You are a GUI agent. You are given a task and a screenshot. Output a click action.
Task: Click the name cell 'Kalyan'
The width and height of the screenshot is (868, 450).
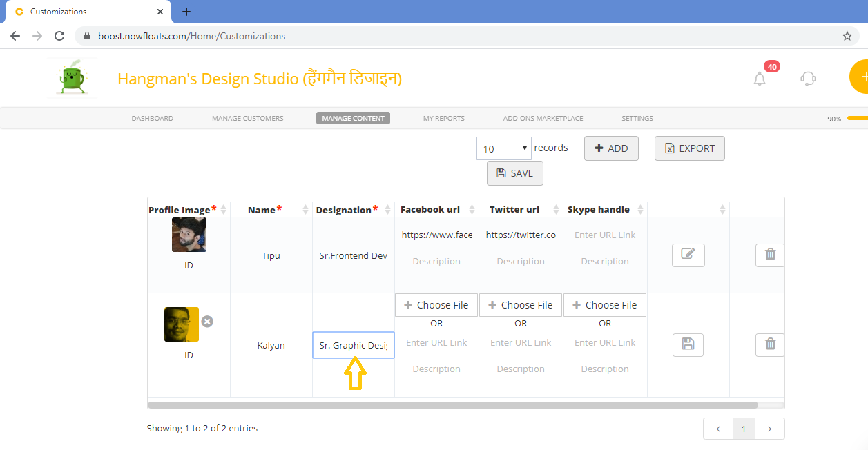pyautogui.click(x=271, y=345)
